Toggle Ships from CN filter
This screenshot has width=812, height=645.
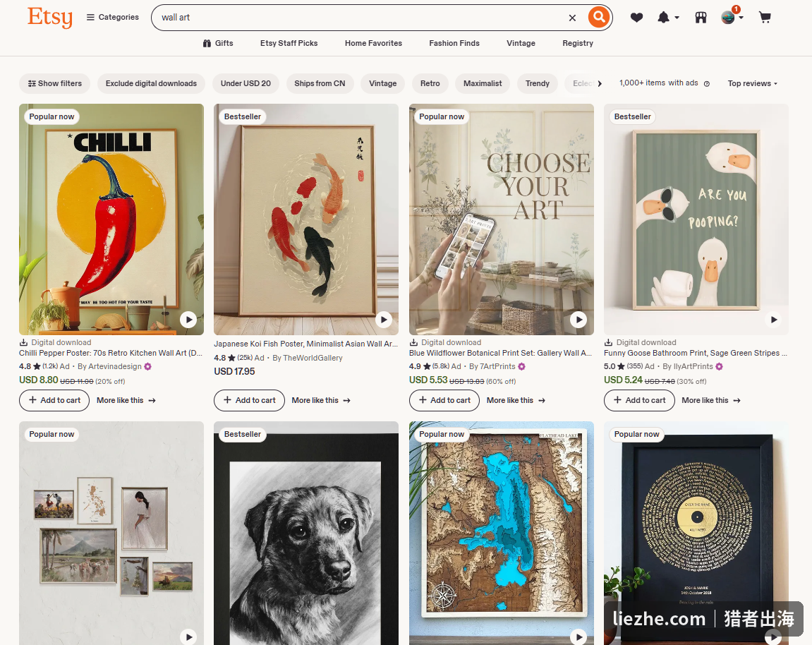320,83
